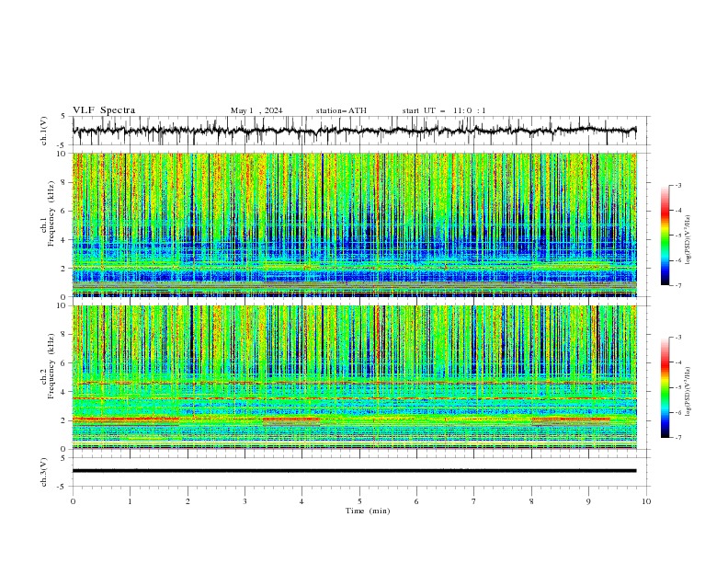The image size is (728, 563).
Task: Click the "station=ATH" header label
Action: 341,110
